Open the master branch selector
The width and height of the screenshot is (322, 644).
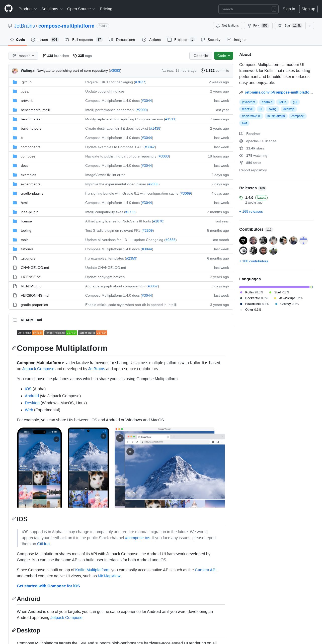point(23,56)
